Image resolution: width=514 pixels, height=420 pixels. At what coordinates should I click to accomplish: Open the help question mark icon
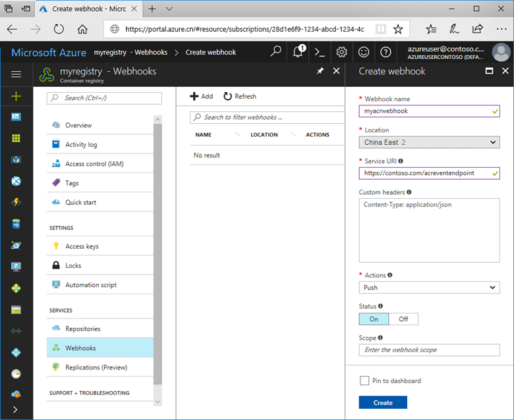385,52
